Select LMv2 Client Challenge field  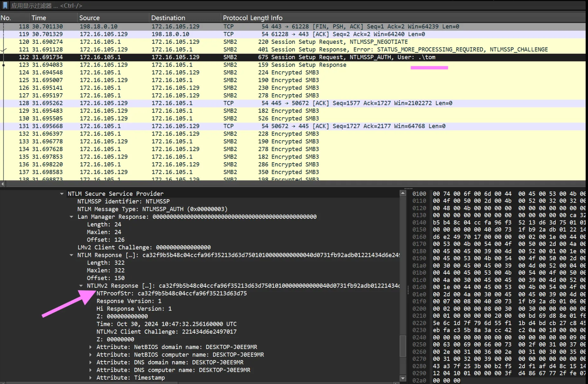click(144, 247)
